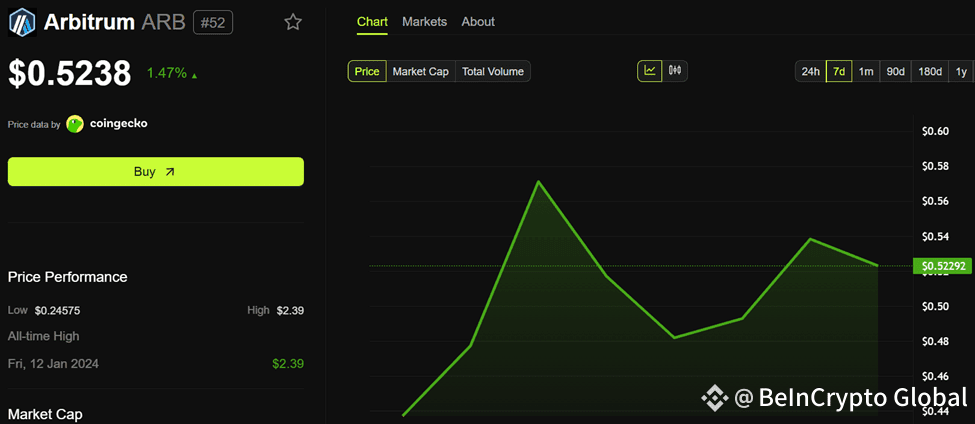Set chart range to 180d

coord(930,71)
